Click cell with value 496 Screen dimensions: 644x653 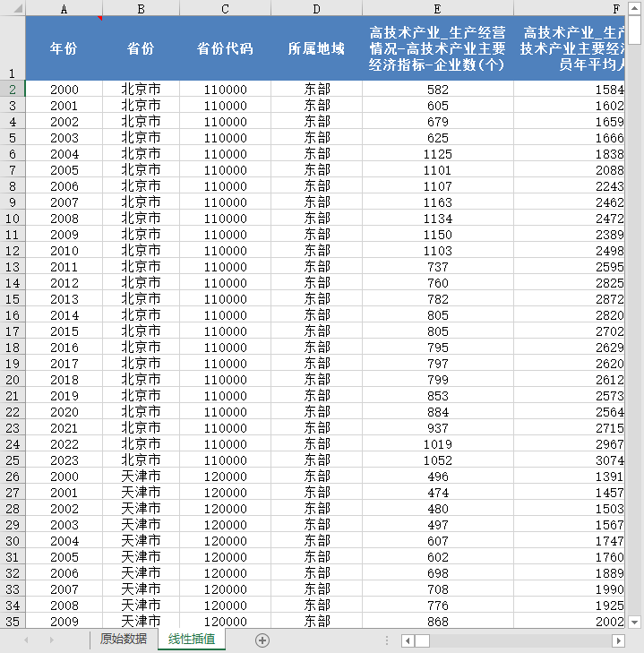(437, 476)
